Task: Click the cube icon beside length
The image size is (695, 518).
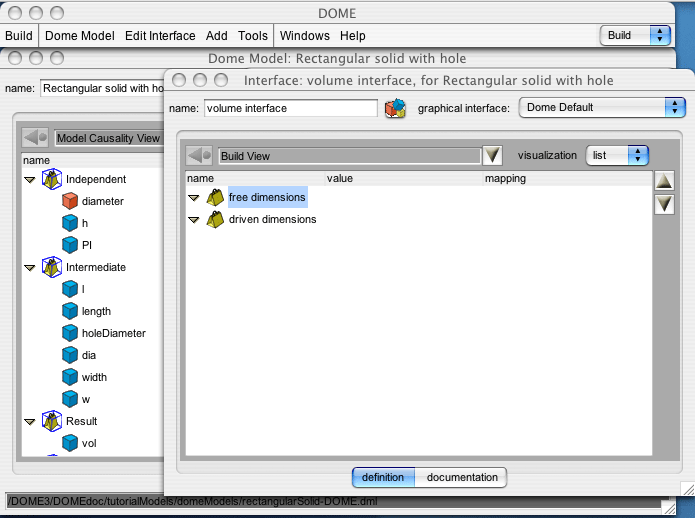Action: tap(70, 311)
